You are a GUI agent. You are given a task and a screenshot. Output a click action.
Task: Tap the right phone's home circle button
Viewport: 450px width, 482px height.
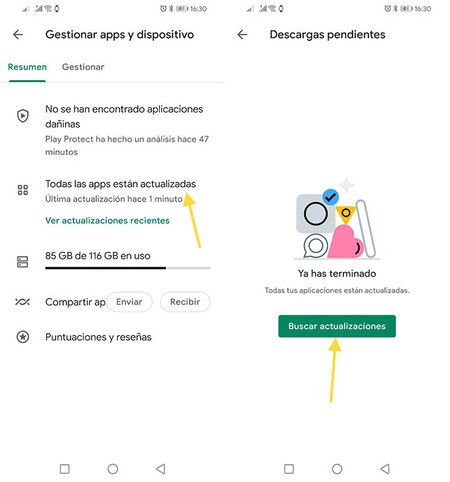click(337, 469)
